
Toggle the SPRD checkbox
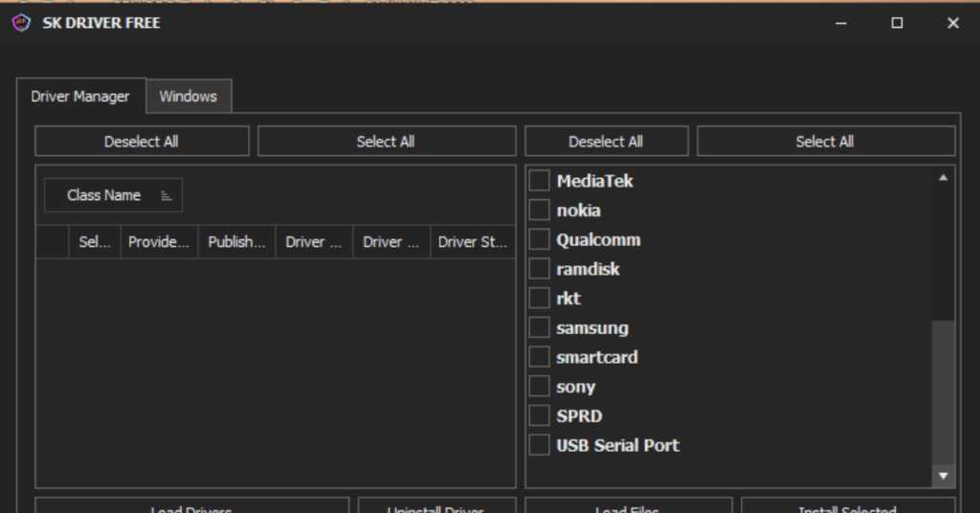point(540,415)
